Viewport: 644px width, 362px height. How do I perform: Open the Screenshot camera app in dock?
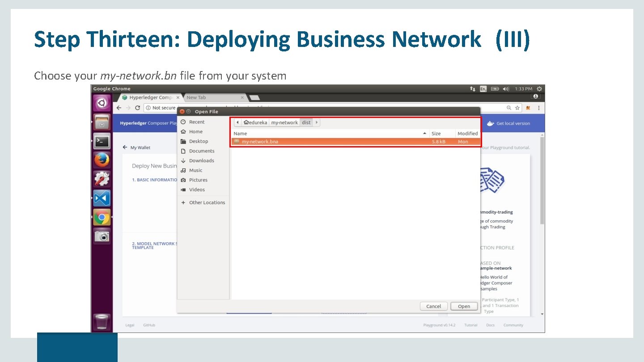pos(102,236)
